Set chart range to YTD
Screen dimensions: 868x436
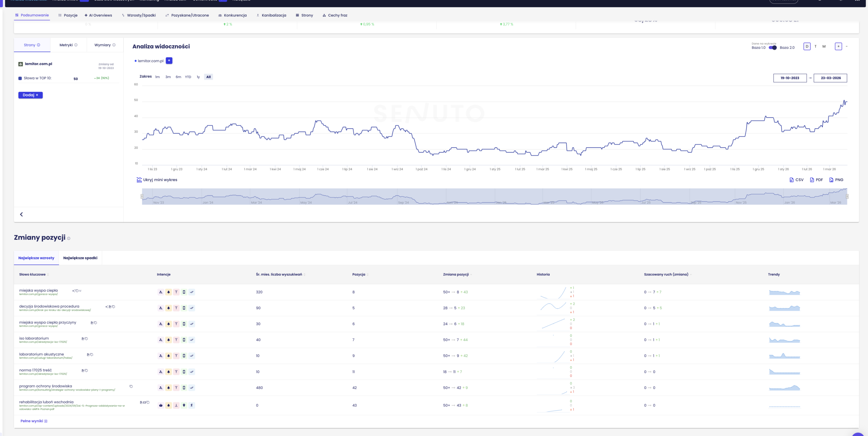click(188, 77)
